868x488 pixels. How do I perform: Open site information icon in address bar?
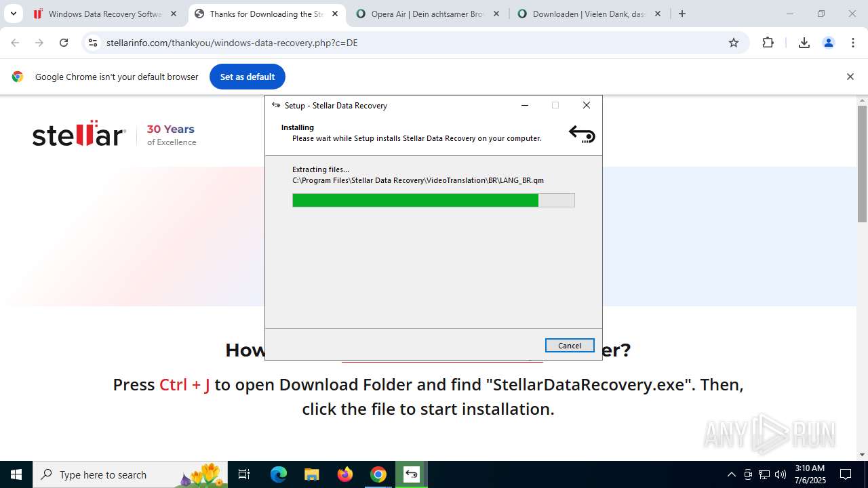coord(93,43)
